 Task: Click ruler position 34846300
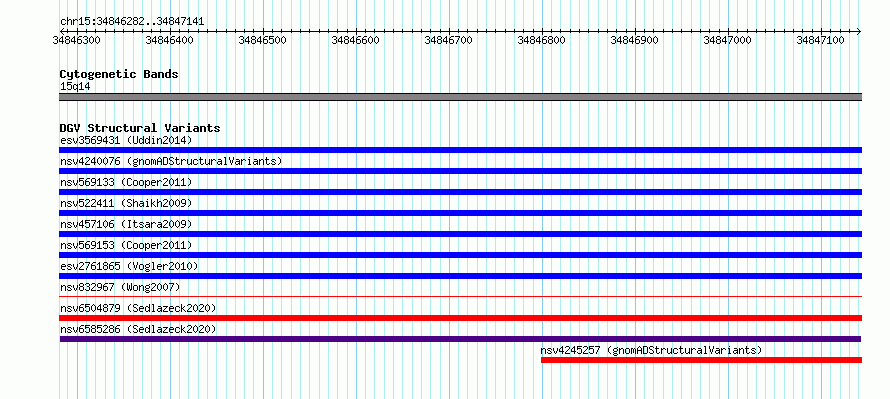pos(76,40)
